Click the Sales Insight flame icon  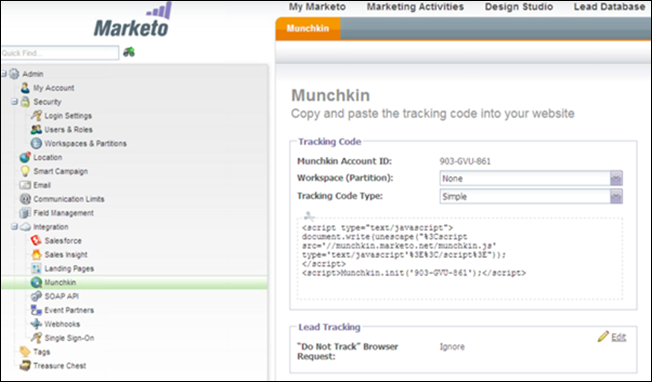(36, 254)
